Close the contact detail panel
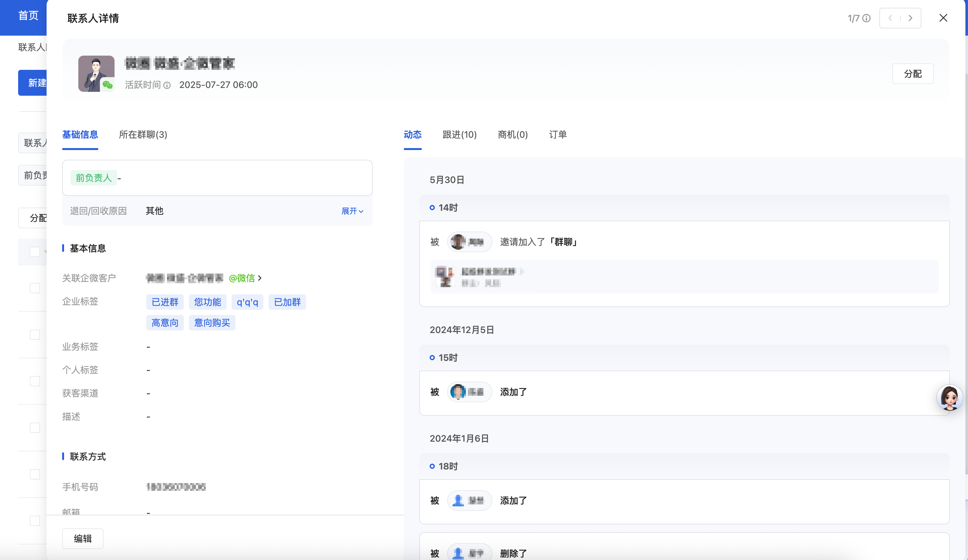This screenshot has width=968, height=560. click(x=943, y=18)
